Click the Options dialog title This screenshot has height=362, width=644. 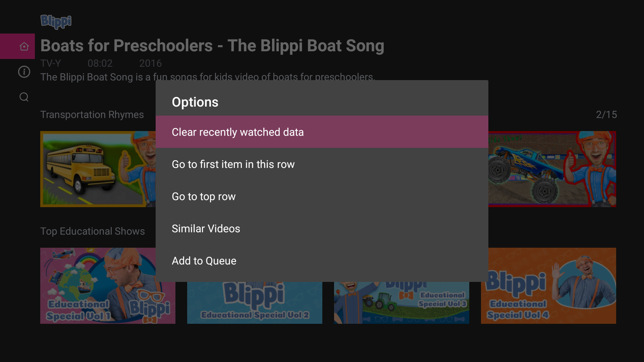[195, 102]
